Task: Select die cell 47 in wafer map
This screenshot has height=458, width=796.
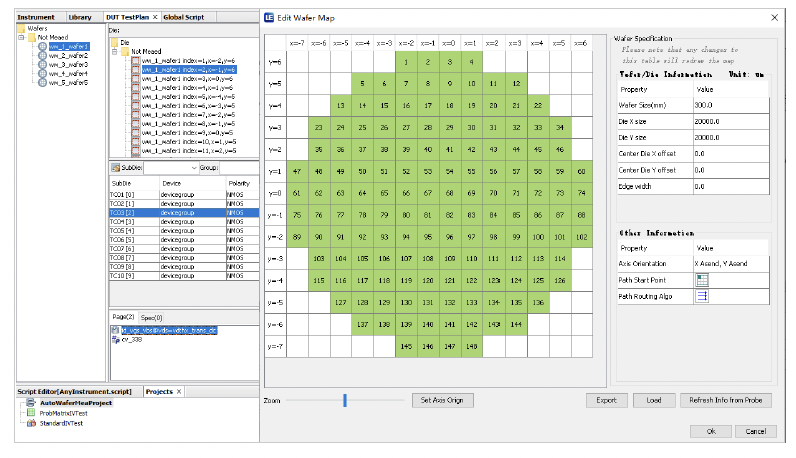Action: pos(297,172)
